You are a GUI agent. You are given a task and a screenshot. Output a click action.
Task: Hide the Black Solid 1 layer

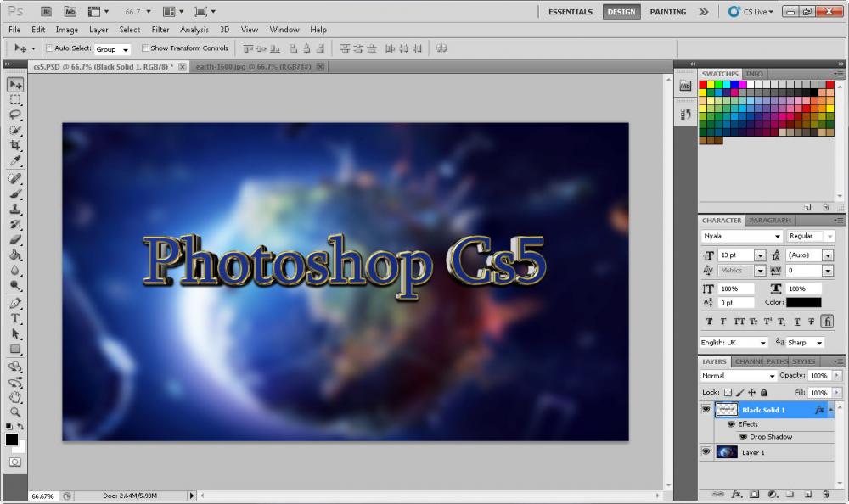pos(706,409)
